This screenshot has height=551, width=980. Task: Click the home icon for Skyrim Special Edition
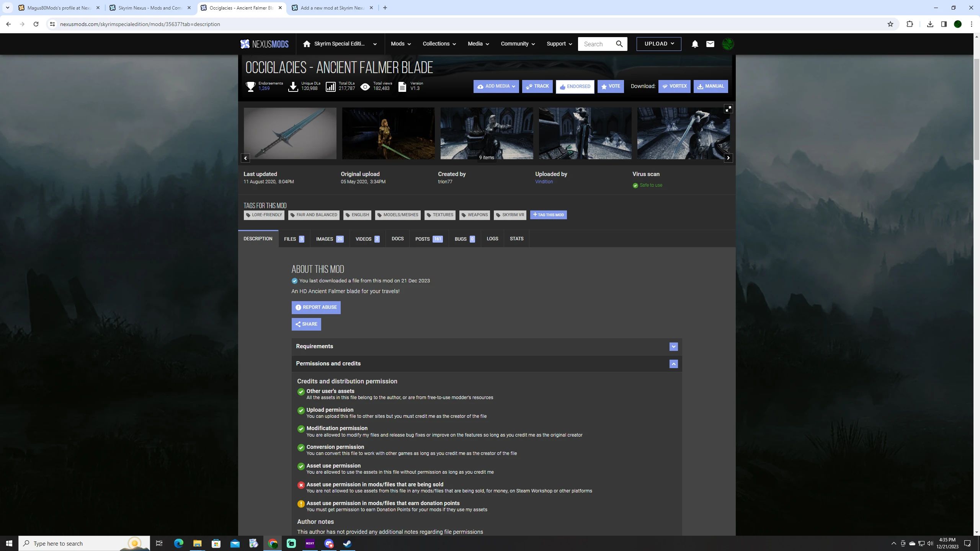point(307,44)
